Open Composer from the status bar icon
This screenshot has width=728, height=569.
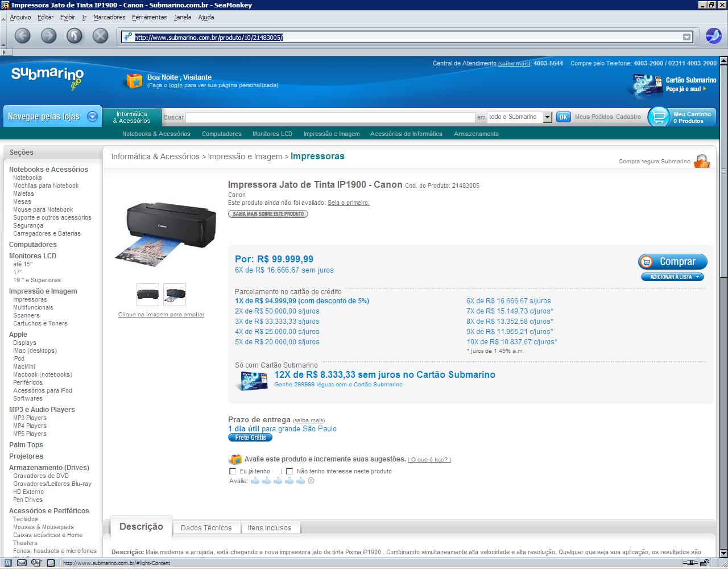pos(37,563)
